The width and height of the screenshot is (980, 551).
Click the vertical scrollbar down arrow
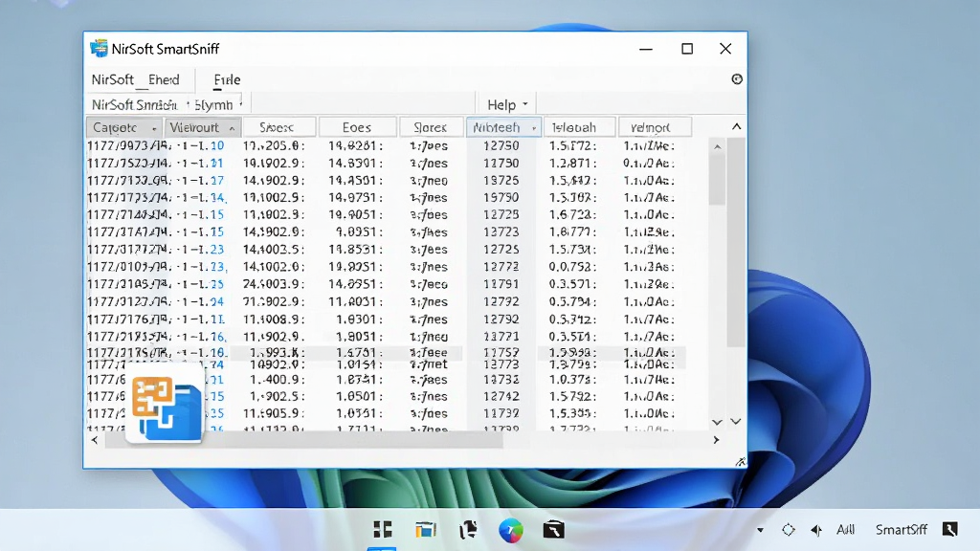[717, 422]
